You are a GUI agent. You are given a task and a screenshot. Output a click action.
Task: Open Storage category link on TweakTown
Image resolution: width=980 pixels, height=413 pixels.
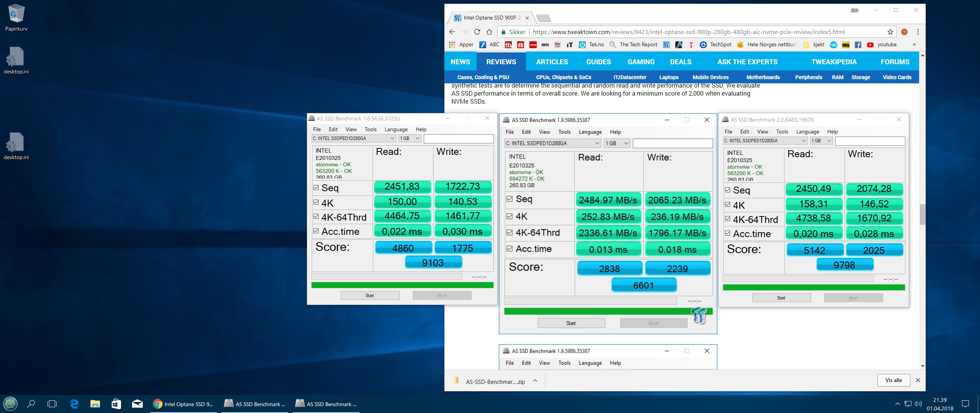click(861, 77)
